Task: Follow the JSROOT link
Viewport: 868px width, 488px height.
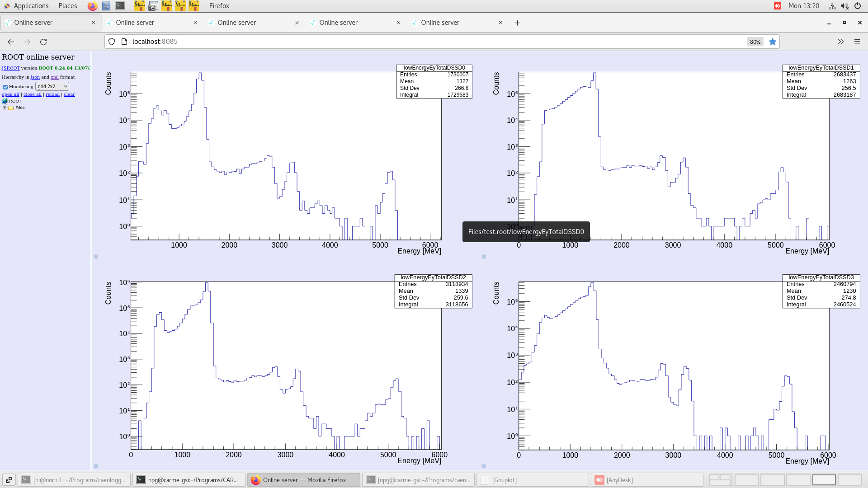Action: 10,68
